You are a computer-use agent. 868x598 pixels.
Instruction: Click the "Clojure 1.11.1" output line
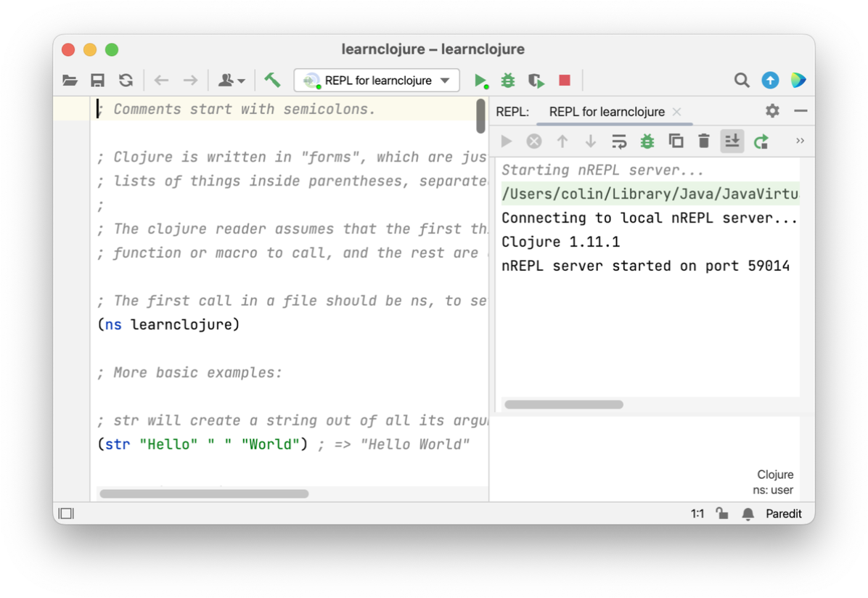[560, 242]
